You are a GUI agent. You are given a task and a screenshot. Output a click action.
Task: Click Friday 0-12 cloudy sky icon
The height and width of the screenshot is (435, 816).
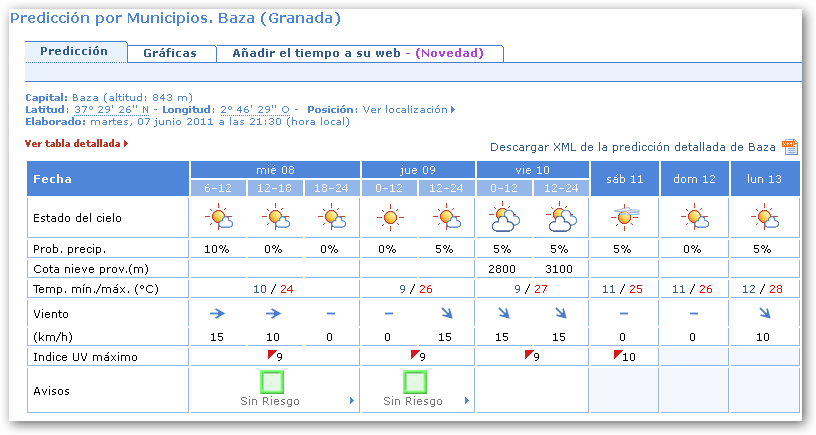coord(503,217)
